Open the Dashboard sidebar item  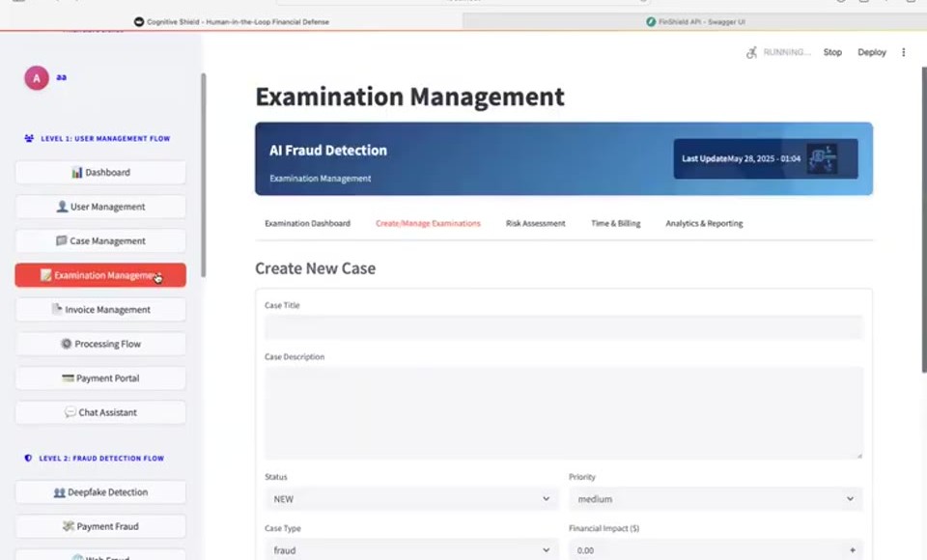coord(100,173)
